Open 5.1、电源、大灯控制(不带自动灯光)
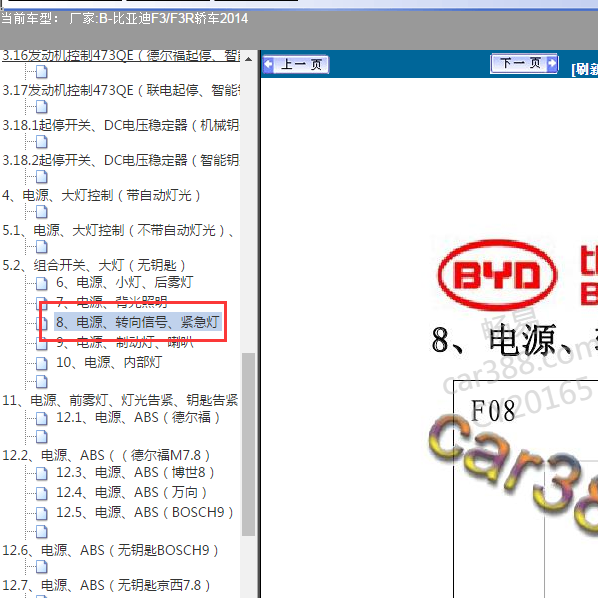This screenshot has height=598, width=598. tap(118, 230)
